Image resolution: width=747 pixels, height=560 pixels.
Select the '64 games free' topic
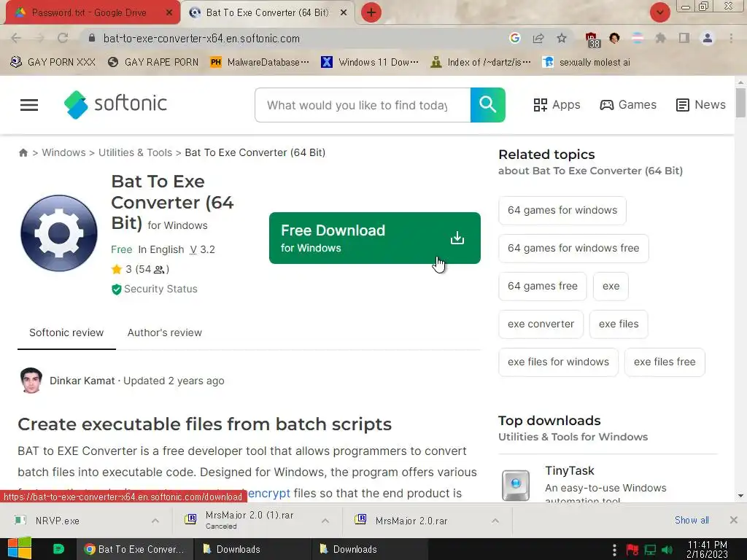coord(543,286)
